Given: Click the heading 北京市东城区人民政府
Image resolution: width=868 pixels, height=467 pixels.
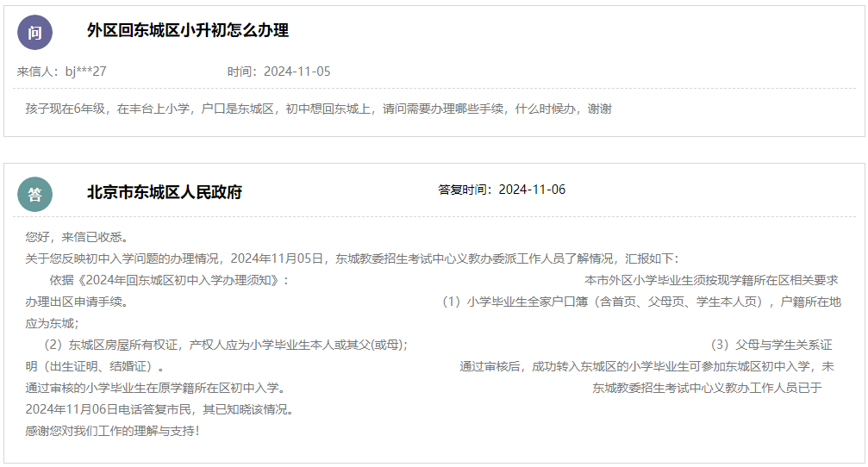Looking at the screenshot, I should click(164, 192).
